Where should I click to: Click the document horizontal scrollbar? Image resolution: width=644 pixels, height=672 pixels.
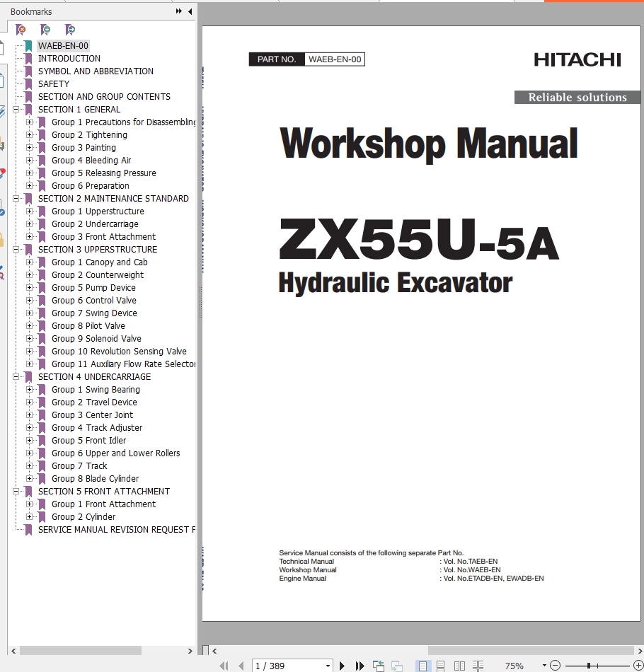point(531,651)
